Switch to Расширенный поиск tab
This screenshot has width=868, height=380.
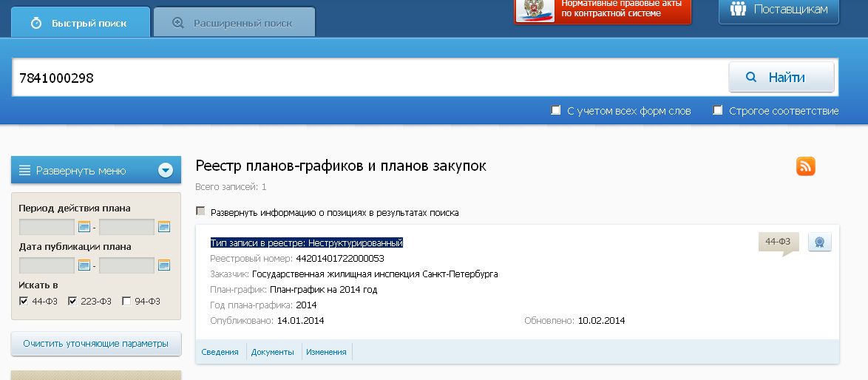234,22
